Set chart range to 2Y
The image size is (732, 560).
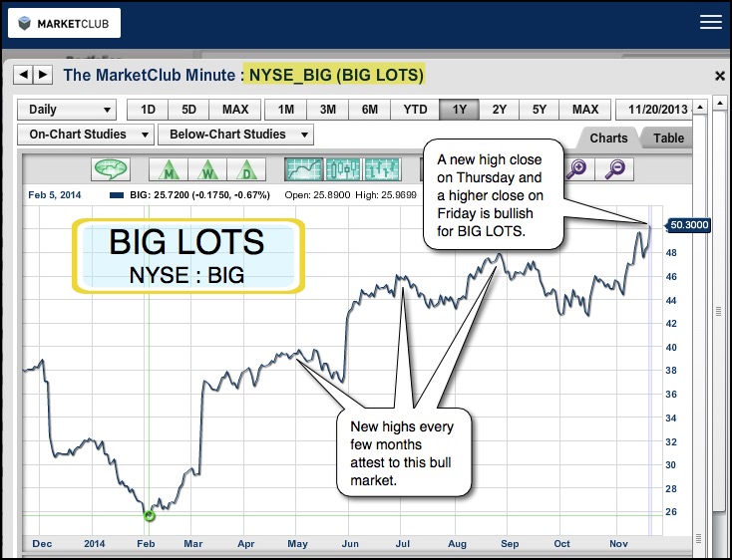click(x=499, y=110)
